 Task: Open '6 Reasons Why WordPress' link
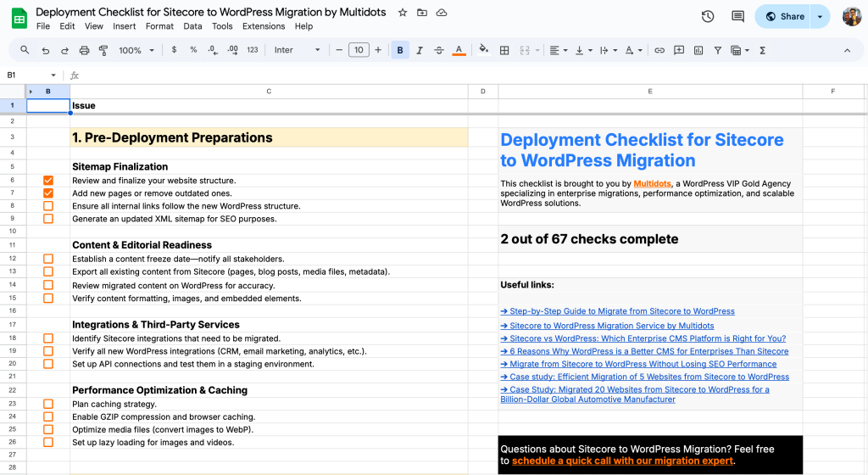pyautogui.click(x=644, y=351)
